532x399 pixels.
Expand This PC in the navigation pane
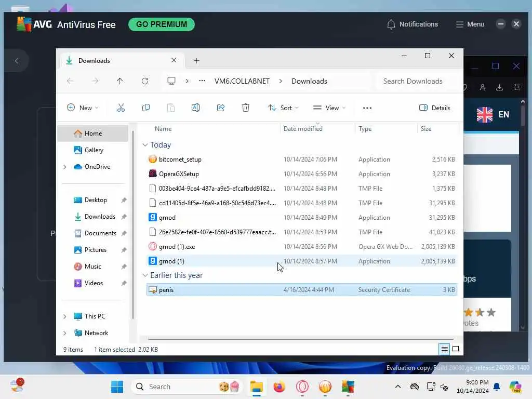click(x=64, y=316)
